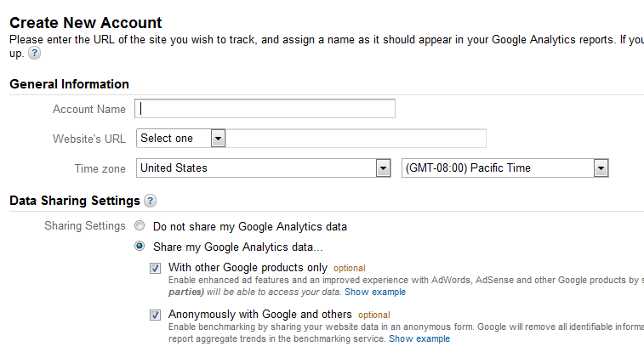Toggle 'Anonymously with Google and others' checkbox

[155, 315]
